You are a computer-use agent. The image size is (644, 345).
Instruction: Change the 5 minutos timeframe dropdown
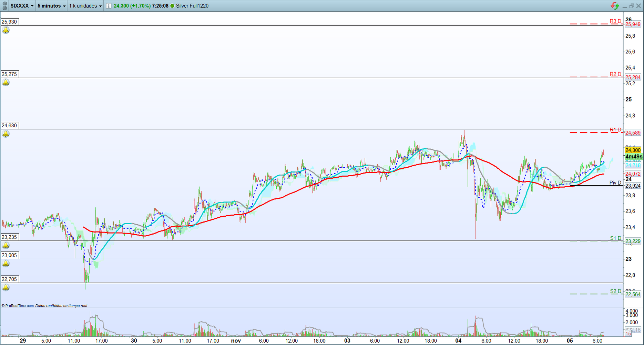[51, 6]
